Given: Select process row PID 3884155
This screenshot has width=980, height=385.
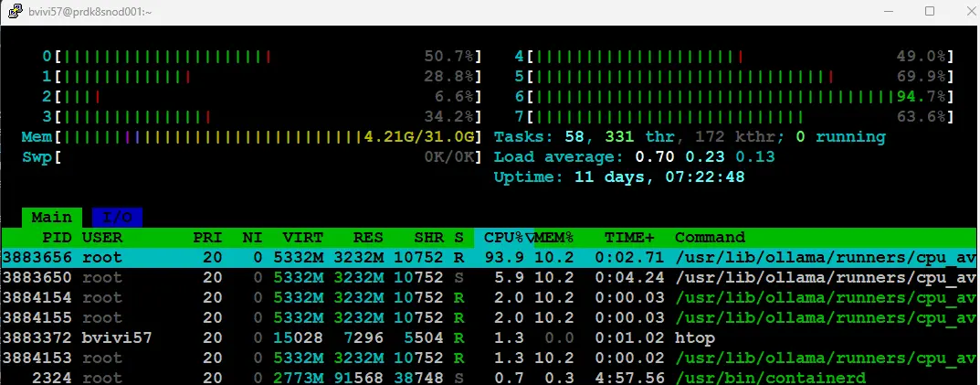Looking at the screenshot, I should click(490, 318).
